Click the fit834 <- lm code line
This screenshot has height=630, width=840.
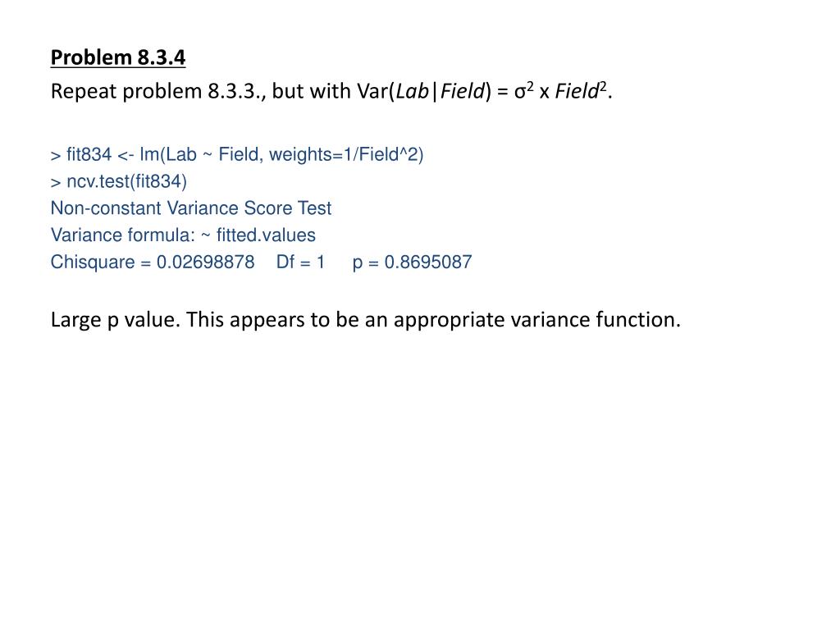[x=237, y=155]
